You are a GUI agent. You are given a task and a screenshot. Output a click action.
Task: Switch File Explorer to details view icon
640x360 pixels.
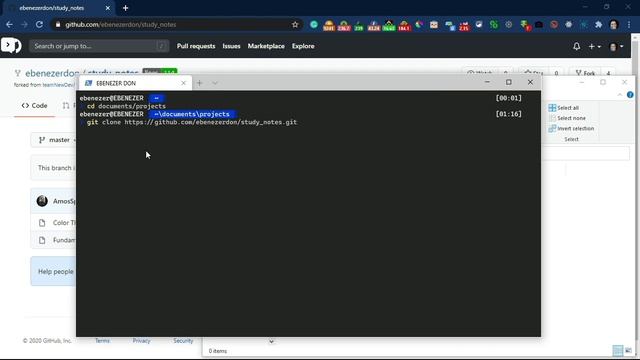click(x=618, y=351)
